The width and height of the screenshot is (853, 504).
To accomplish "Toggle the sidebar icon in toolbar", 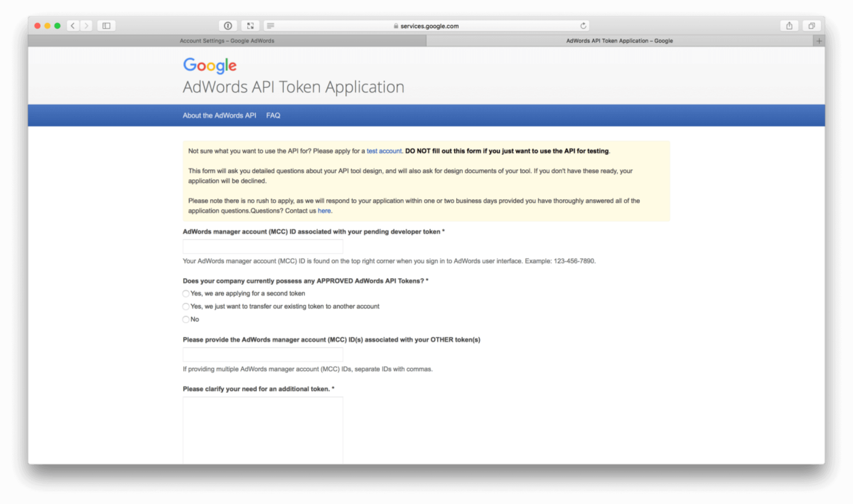I will coord(106,26).
